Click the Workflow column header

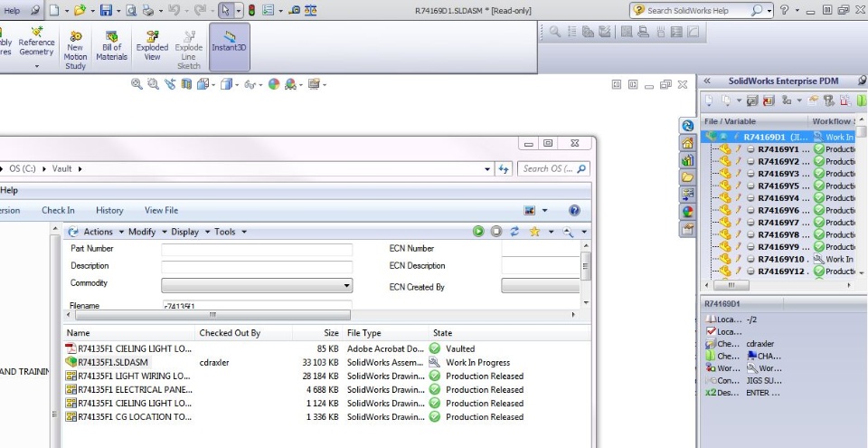coord(832,121)
